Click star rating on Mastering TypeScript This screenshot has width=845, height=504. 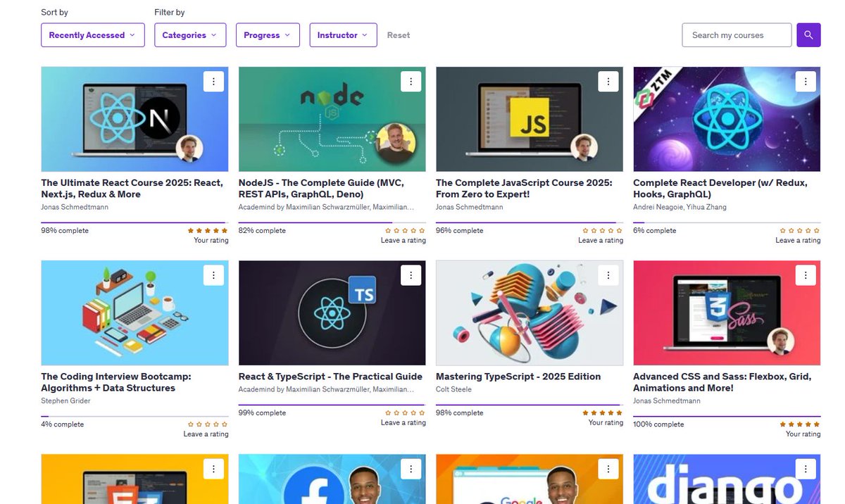tap(603, 412)
